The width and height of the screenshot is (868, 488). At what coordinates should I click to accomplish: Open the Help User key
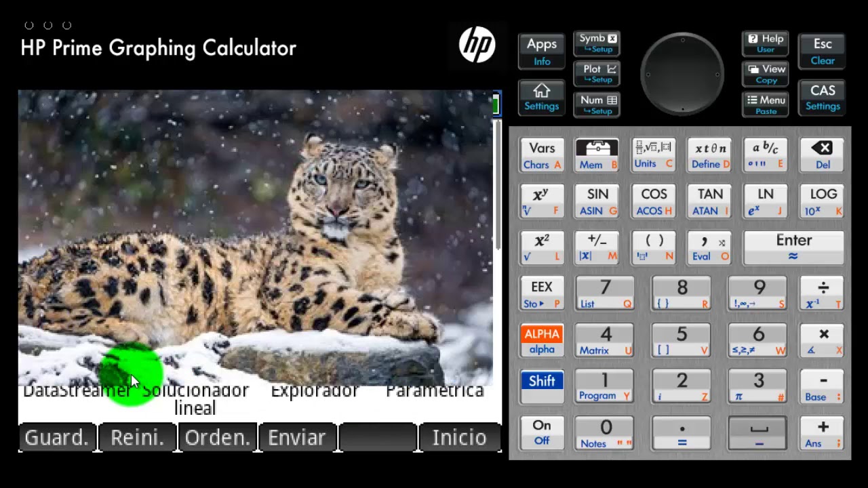coord(766,43)
